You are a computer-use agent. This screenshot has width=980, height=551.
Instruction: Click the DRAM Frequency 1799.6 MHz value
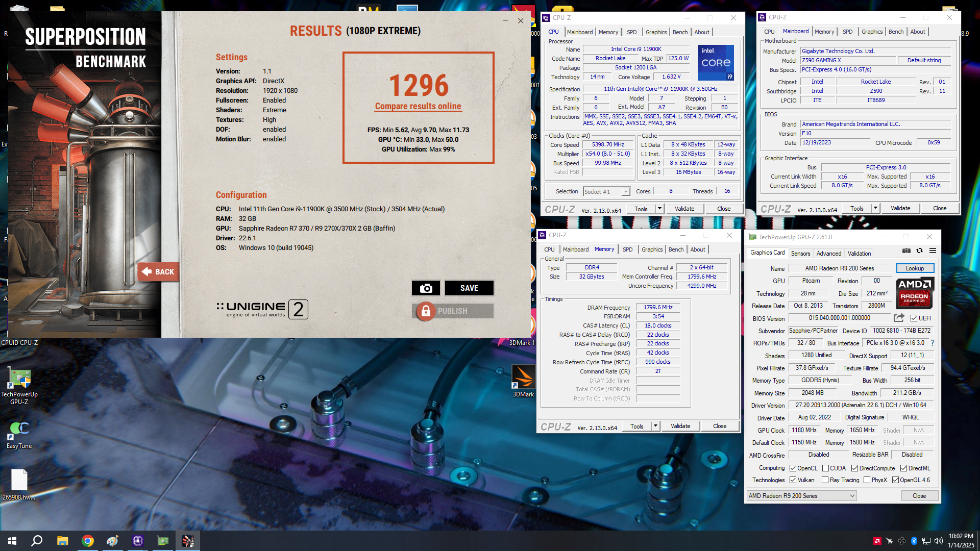(658, 308)
